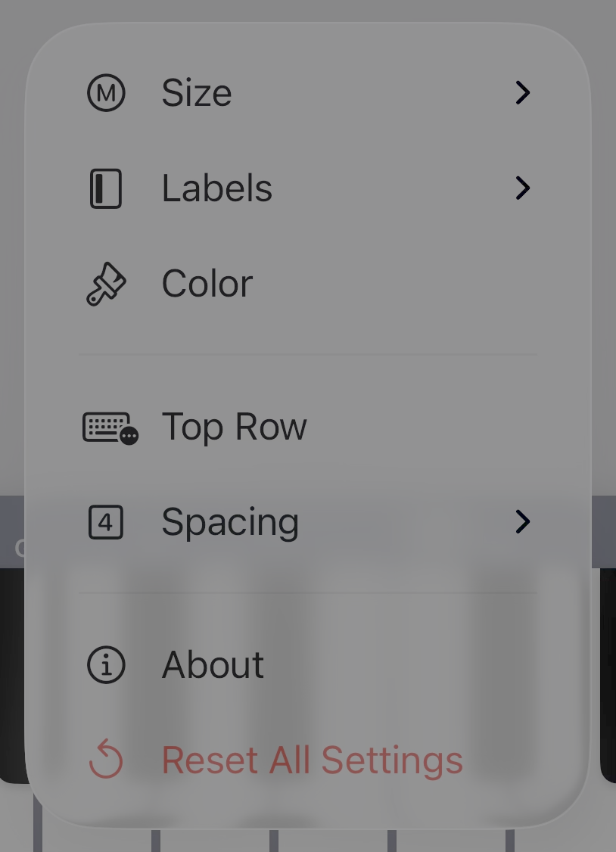Click the boxed 4 Spacing icon
This screenshot has width=616, height=852.
(106, 522)
